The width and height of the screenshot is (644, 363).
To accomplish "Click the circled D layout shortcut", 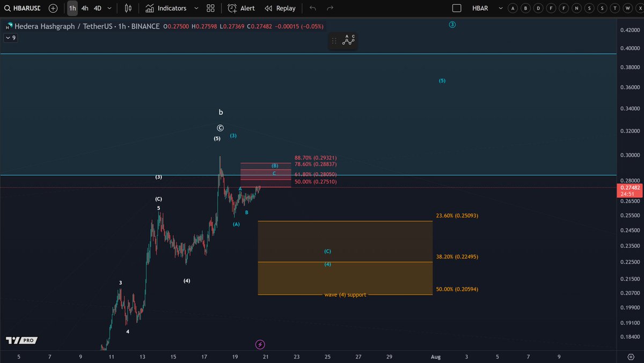I will point(539,8).
